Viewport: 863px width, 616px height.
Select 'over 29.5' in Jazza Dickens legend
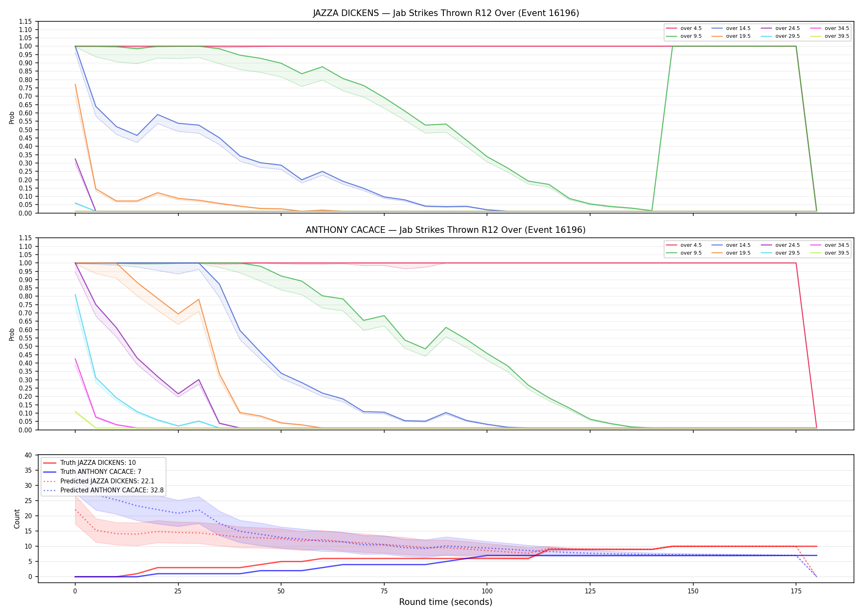coord(780,36)
